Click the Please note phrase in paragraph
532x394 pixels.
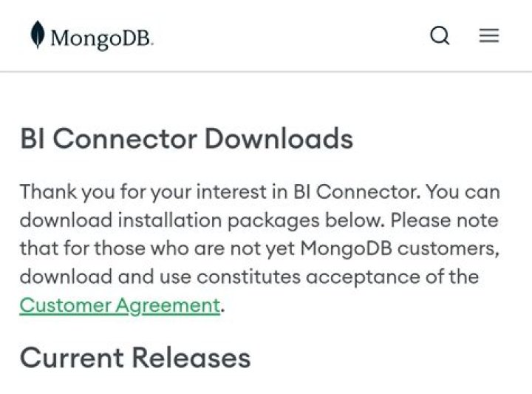click(x=445, y=220)
